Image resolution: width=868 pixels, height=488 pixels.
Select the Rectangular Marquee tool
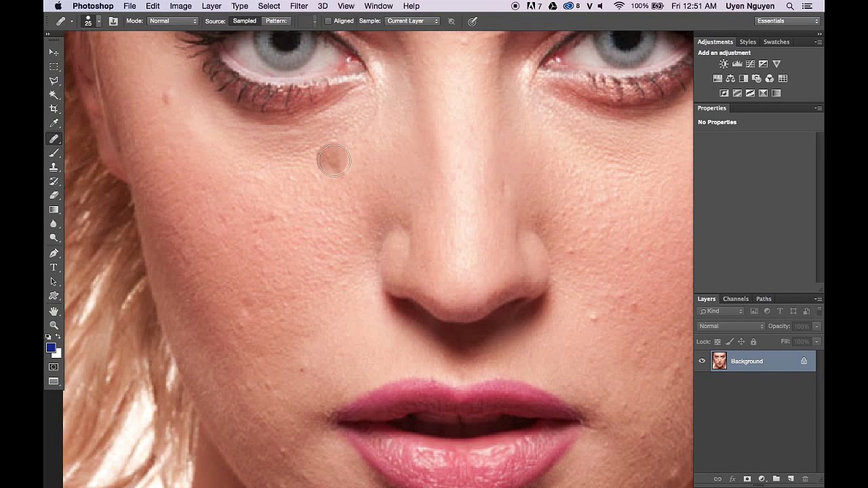coord(54,66)
